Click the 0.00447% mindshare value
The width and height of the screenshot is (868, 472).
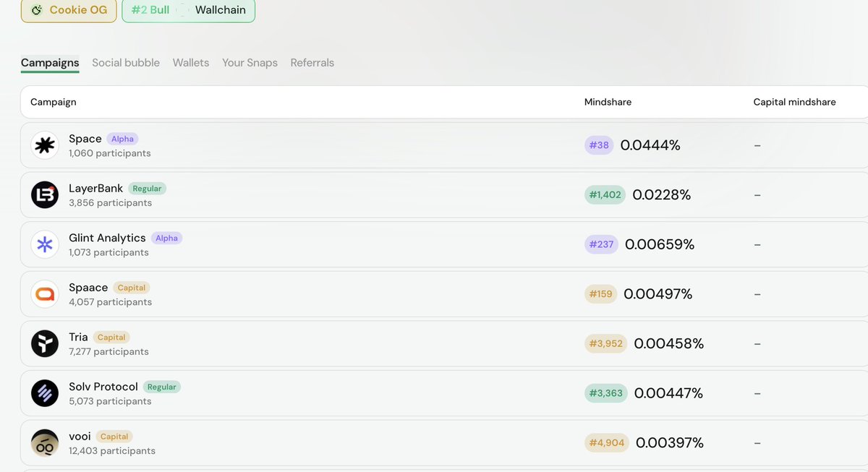(x=669, y=393)
